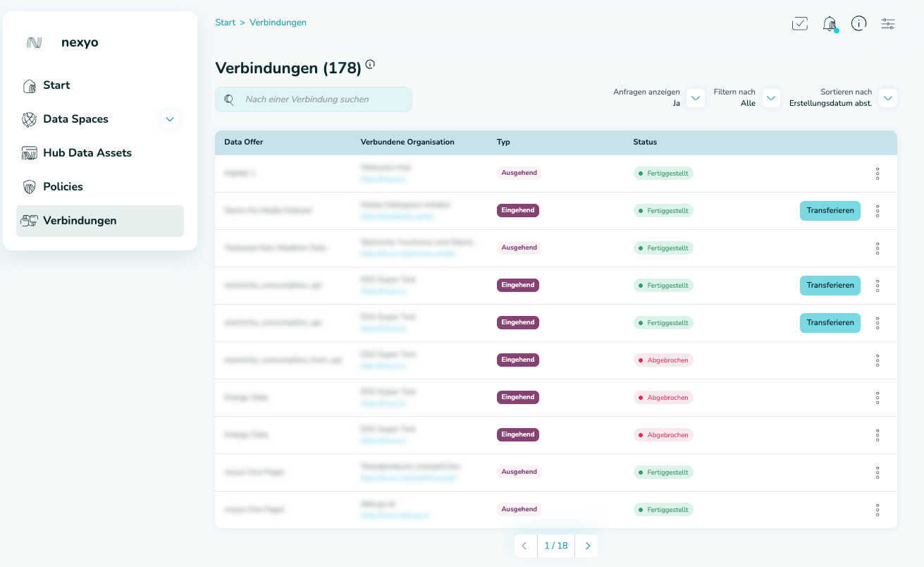Screen dimensions: 924x567
Task: Go to the next page of connections
Action: [586, 545]
